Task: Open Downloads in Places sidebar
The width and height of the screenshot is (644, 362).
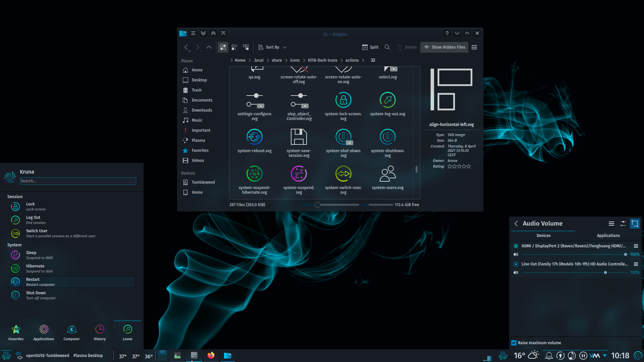Action: (202, 110)
